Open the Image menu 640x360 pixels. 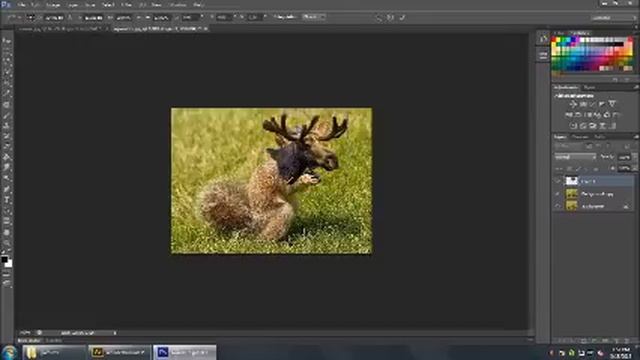tap(53, 5)
